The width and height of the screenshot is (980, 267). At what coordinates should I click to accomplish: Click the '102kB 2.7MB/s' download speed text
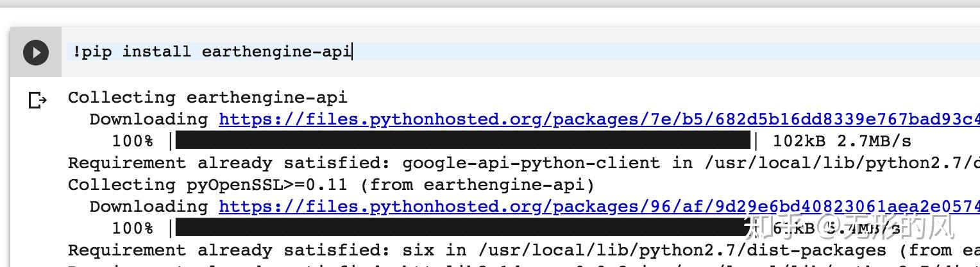[841, 141]
